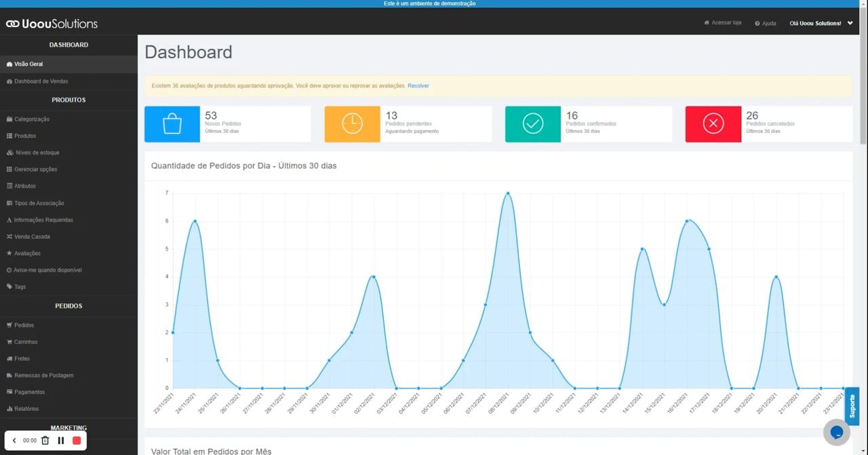
Task: Collapse recorder widget with left chevron
Action: tap(14, 441)
